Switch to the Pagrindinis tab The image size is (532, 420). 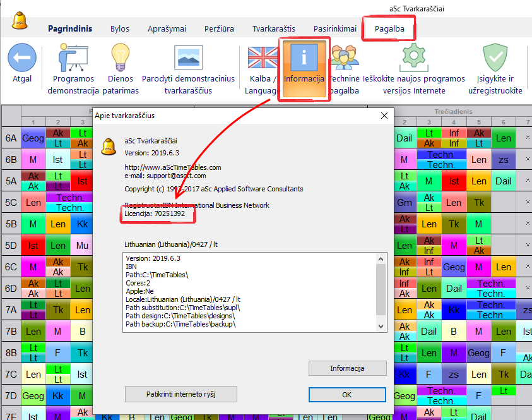(x=70, y=28)
